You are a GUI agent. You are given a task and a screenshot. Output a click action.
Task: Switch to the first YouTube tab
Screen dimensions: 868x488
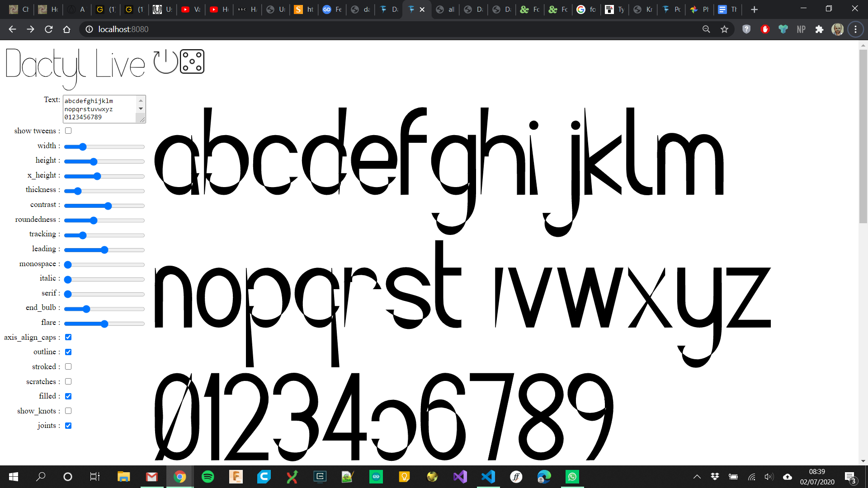[191, 9]
